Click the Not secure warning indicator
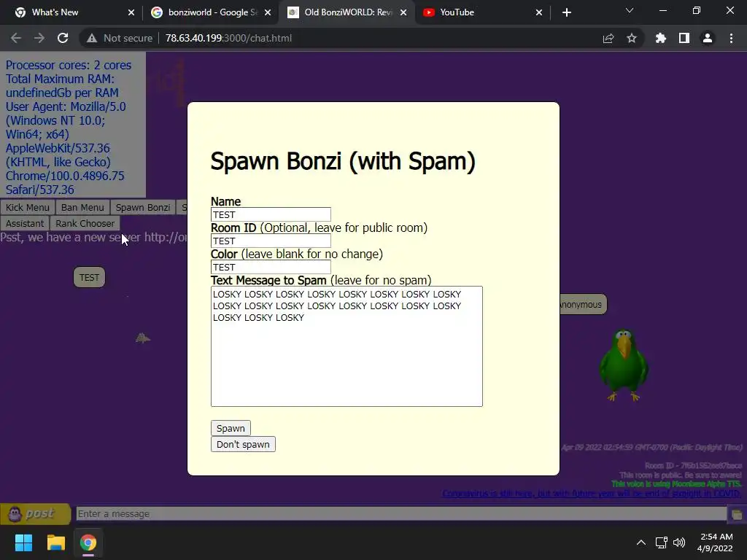 (x=120, y=38)
